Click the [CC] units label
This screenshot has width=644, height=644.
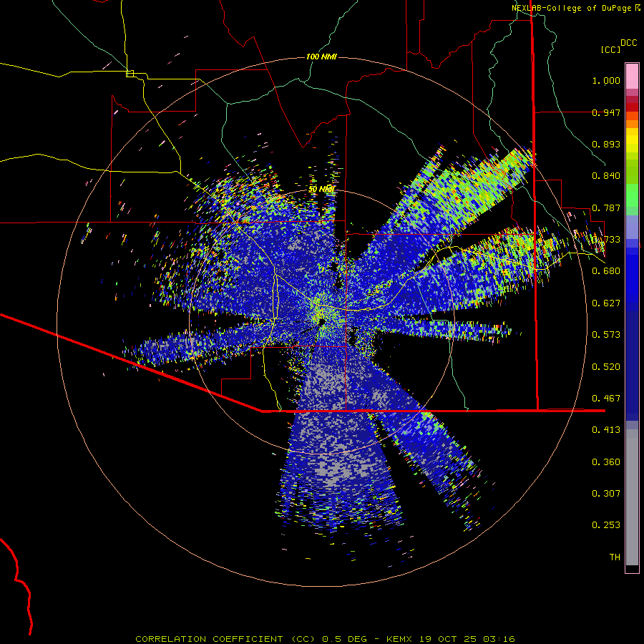click(x=610, y=49)
